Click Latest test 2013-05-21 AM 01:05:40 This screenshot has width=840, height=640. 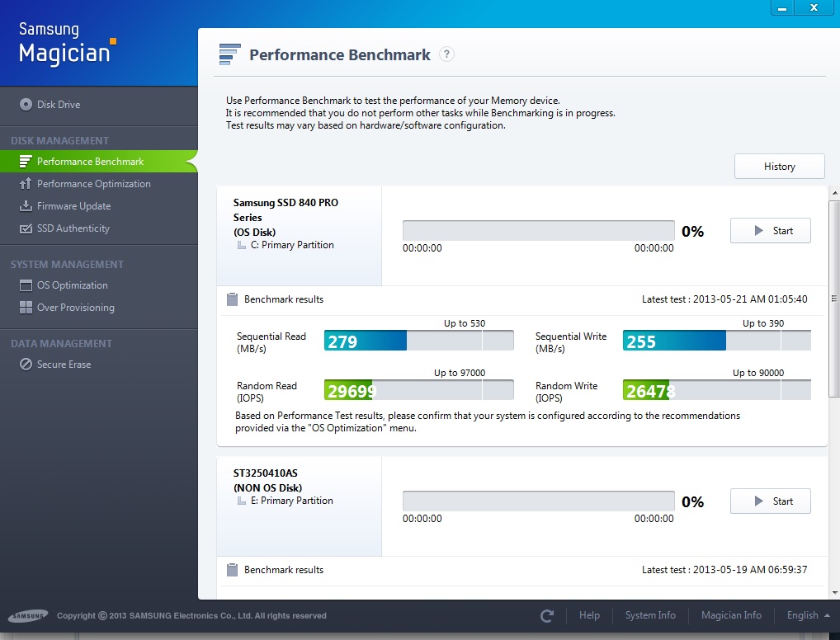[x=724, y=299]
